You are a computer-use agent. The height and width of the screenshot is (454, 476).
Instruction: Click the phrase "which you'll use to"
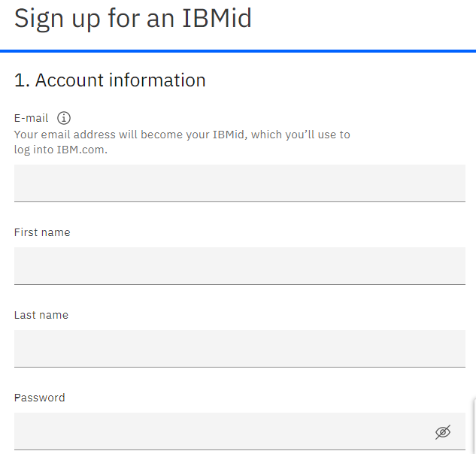[x=301, y=135]
